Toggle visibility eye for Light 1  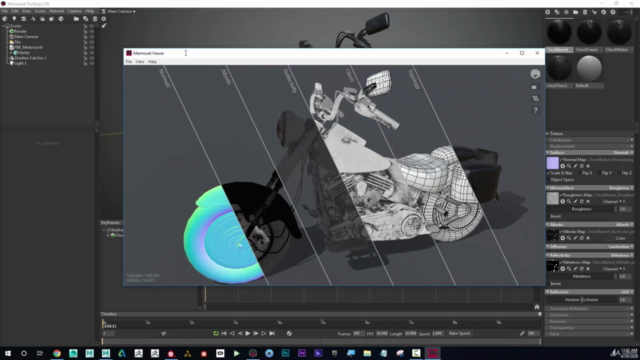(x=91, y=63)
